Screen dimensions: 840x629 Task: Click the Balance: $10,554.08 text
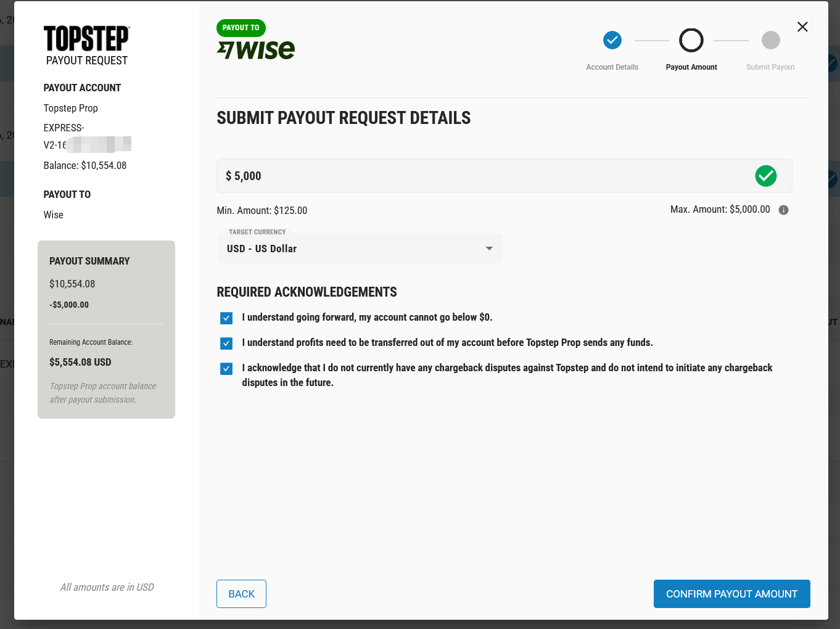point(85,165)
